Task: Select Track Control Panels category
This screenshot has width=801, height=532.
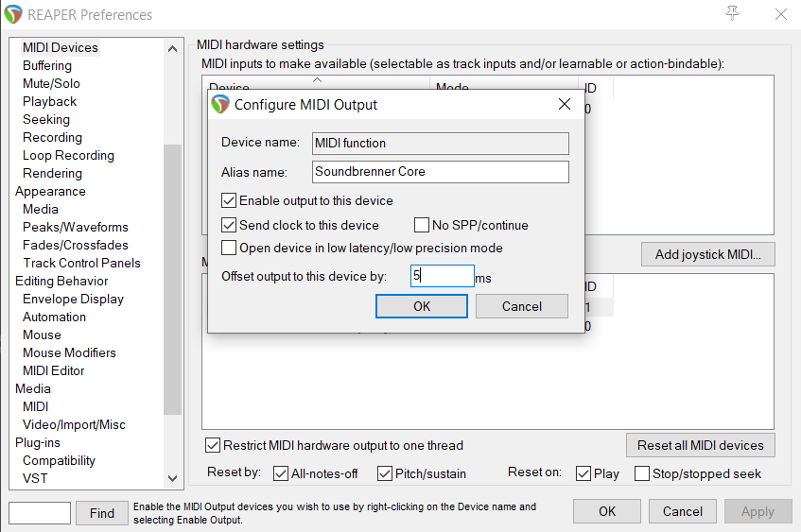Action: 81,263
